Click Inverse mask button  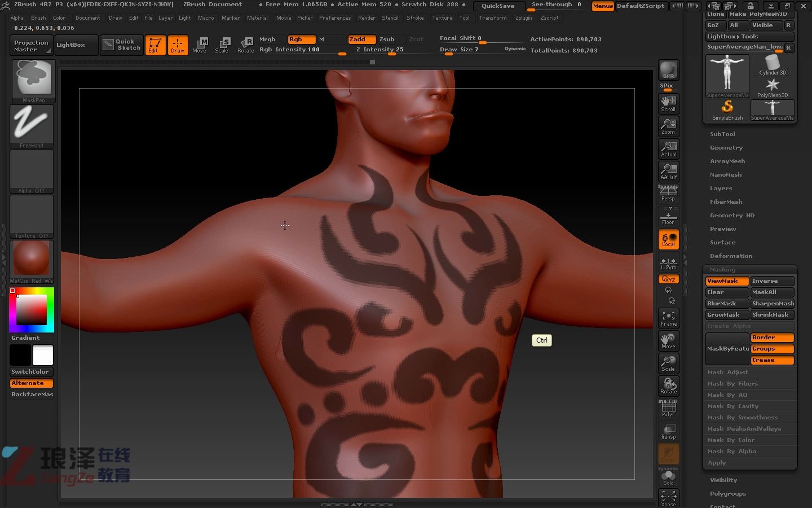tap(773, 281)
